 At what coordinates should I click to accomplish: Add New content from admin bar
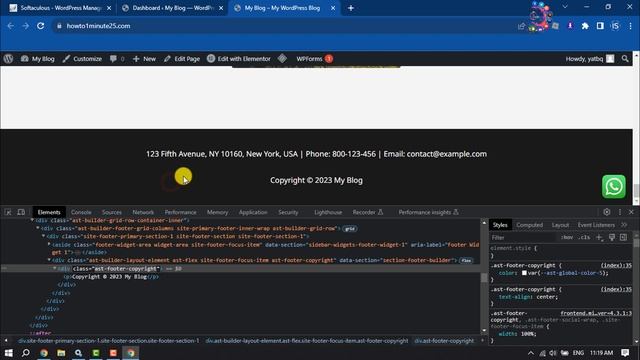tap(144, 59)
